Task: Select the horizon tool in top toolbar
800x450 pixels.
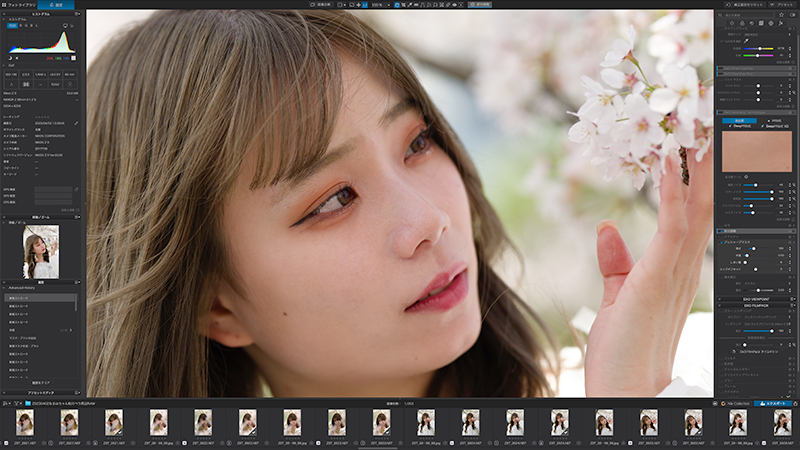Action: coord(416,5)
